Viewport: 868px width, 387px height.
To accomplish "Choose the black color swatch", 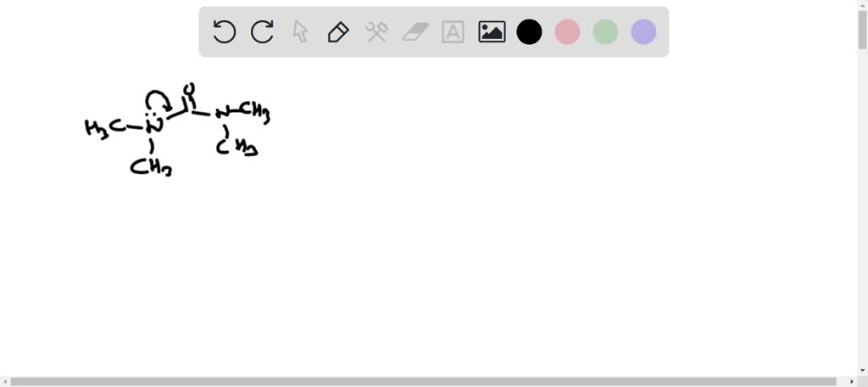I will (x=529, y=32).
